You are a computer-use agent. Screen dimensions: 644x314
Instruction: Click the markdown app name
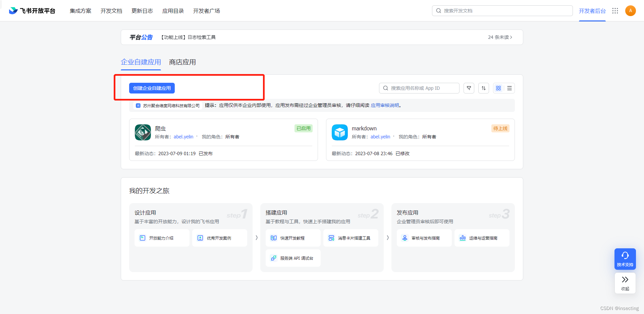tap(364, 128)
